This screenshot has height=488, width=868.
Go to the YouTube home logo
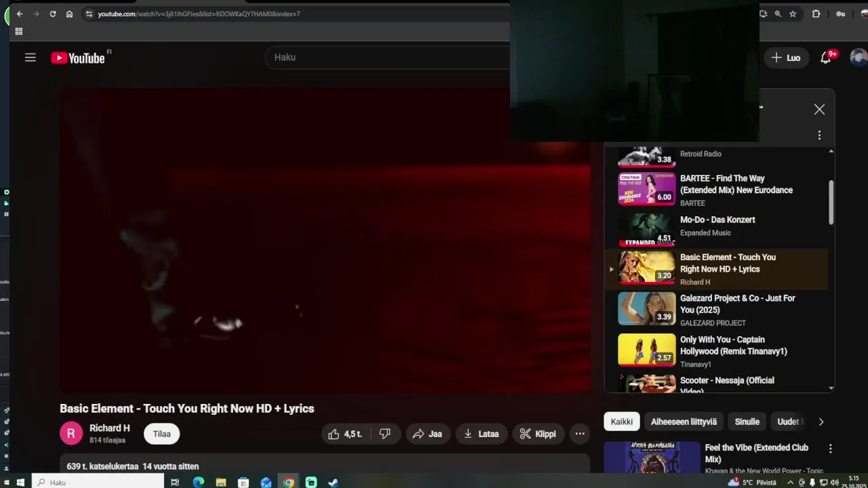[x=79, y=58]
